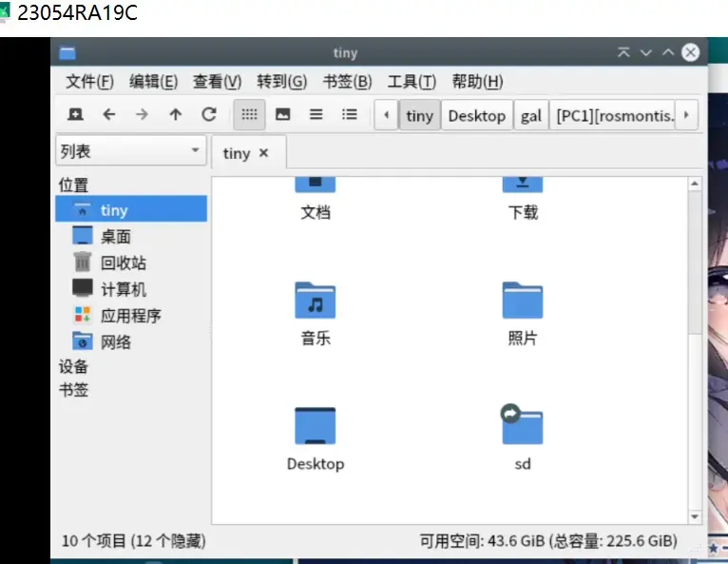Expand path bar with right chevron
Screen dimensions: 728x564
(687, 115)
